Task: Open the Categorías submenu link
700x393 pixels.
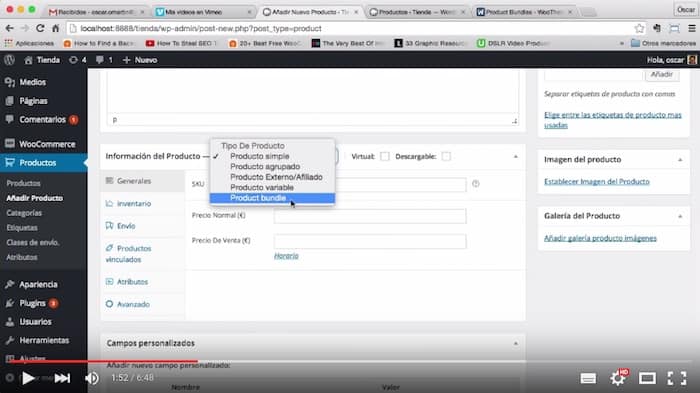Action: [x=24, y=213]
